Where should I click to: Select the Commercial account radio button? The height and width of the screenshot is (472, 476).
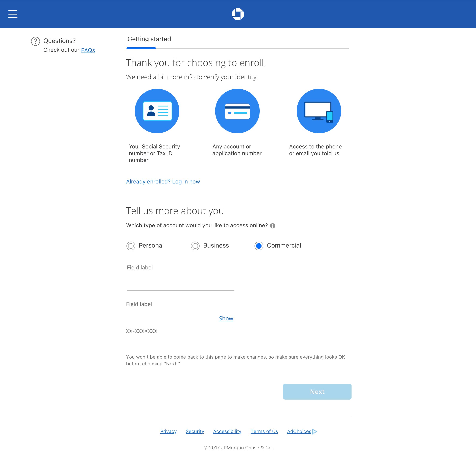(x=259, y=246)
